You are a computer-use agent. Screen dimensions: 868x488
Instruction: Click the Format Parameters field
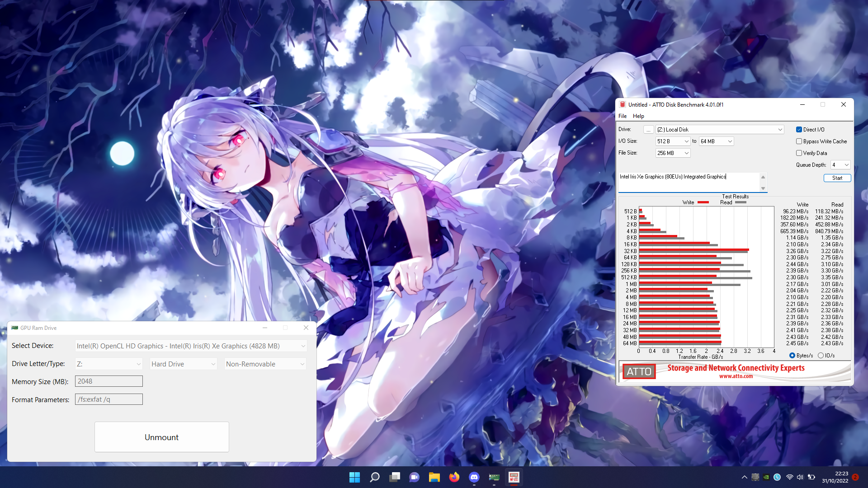point(108,399)
